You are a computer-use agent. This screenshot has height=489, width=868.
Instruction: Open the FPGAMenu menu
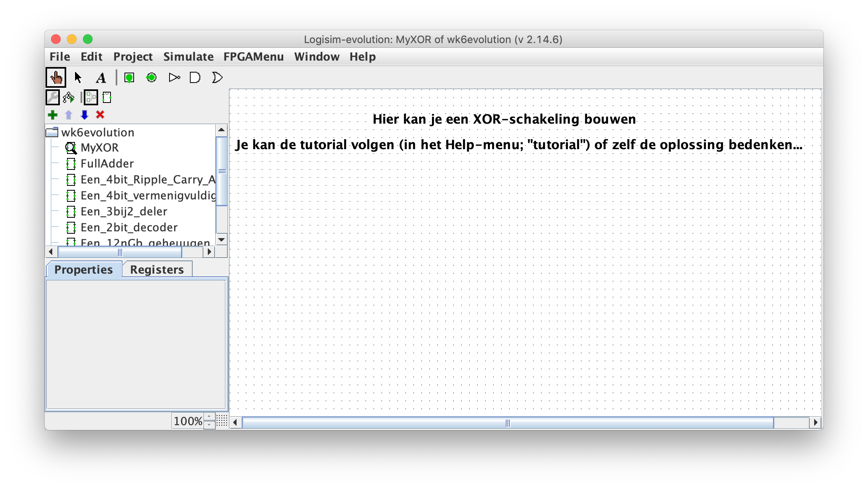(254, 57)
